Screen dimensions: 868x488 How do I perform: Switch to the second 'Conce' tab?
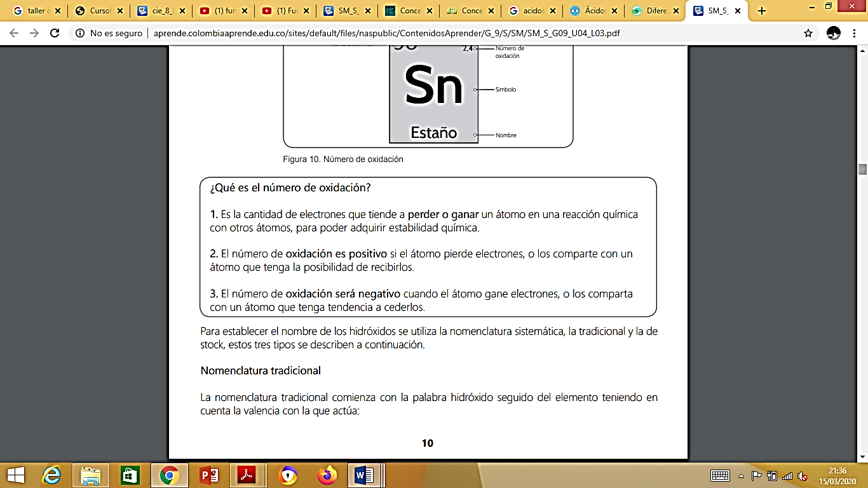point(472,11)
